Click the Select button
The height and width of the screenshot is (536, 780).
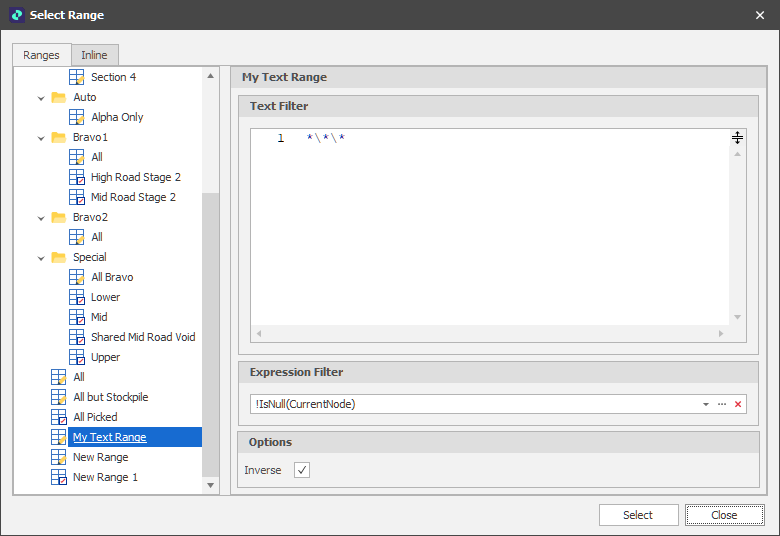click(638, 515)
